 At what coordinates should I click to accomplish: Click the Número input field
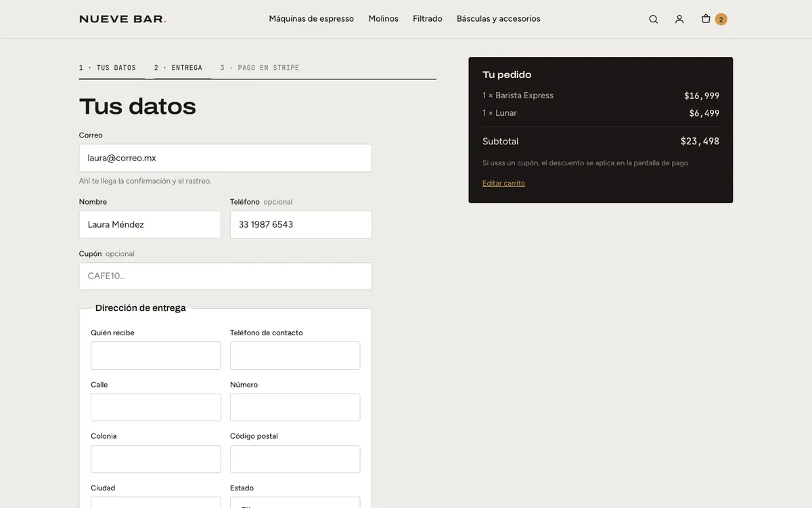point(295,408)
